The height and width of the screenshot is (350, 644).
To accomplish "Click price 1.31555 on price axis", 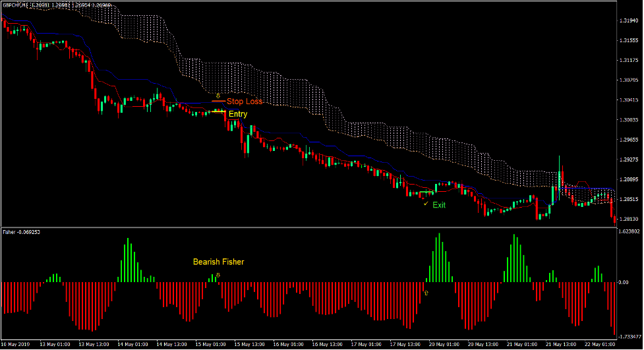I will (x=629, y=40).
